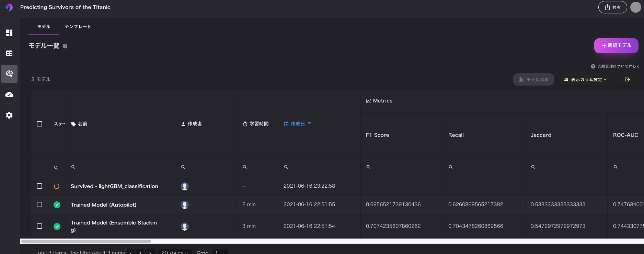Image resolution: width=644 pixels, height=254 pixels.
Task: Click the creator avatar in lightGBM row
Action: (185, 186)
